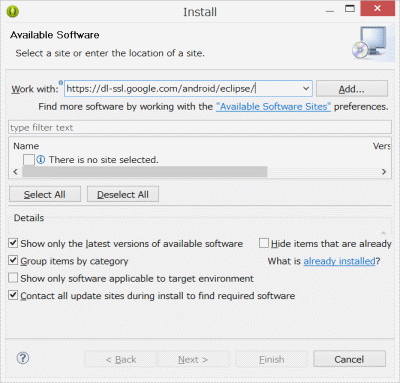Open the Work with site dropdown arrow
This screenshot has width=400, height=383.
(306, 89)
